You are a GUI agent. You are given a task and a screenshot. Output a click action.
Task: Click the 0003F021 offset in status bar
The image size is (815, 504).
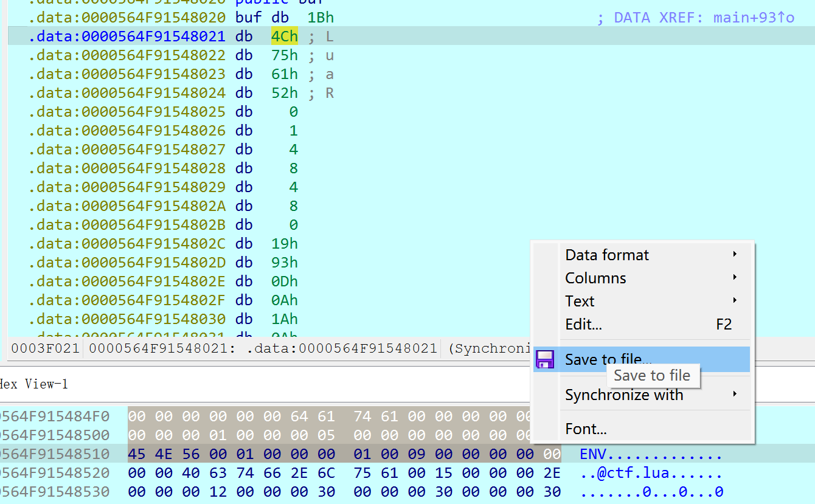coord(45,348)
